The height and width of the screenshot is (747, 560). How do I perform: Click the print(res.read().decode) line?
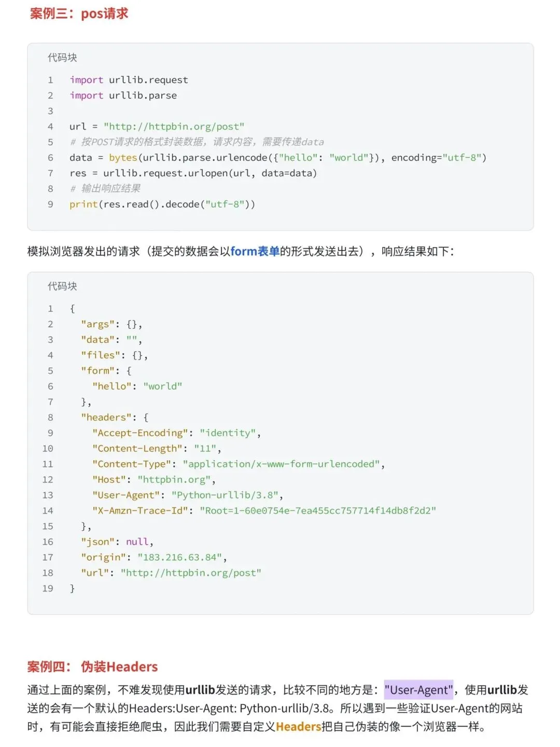pos(162,204)
